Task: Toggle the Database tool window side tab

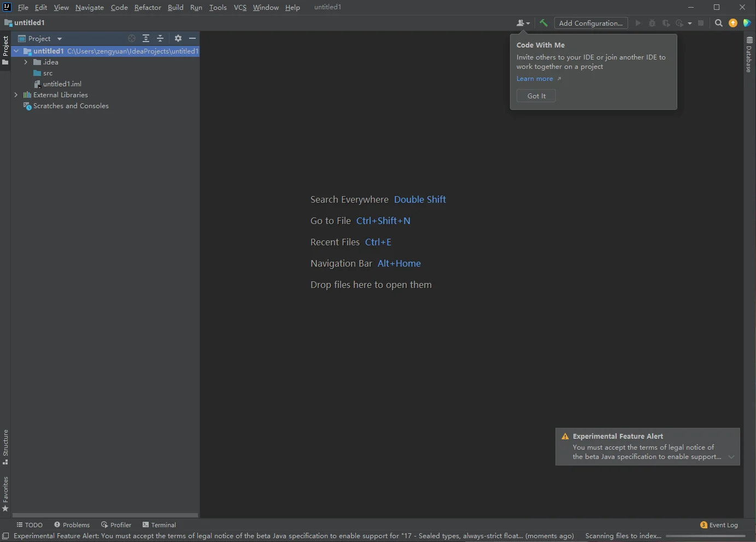Action: coord(749,55)
